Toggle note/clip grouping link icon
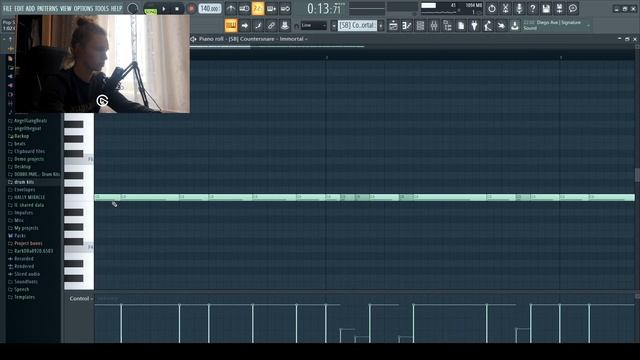This screenshot has height=360, width=640. tap(271, 26)
